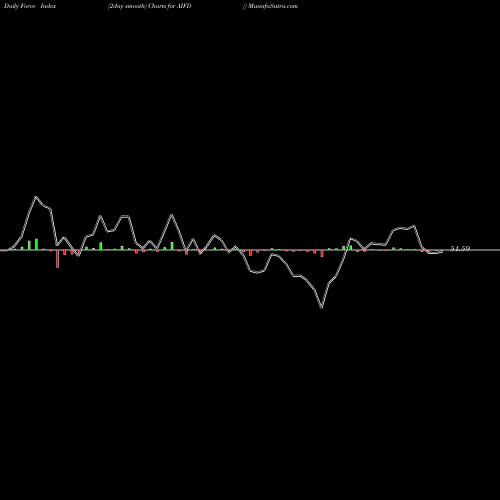This screenshot has height=500, width=500.
Task: Select the highest peak of the force line
Action: pyautogui.click(x=36, y=197)
